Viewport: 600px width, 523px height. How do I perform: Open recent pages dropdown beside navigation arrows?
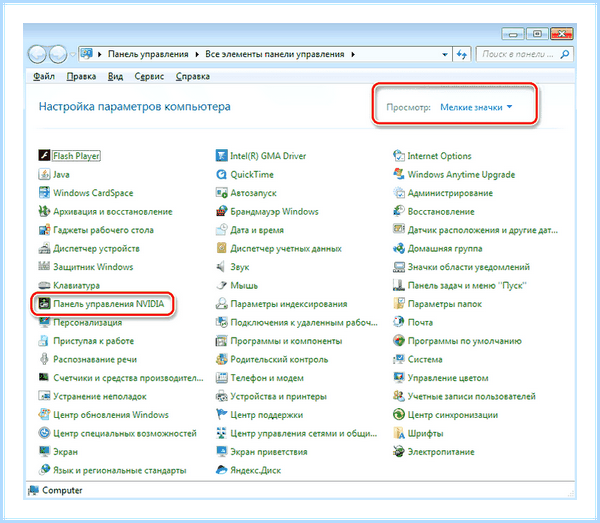[x=73, y=54]
